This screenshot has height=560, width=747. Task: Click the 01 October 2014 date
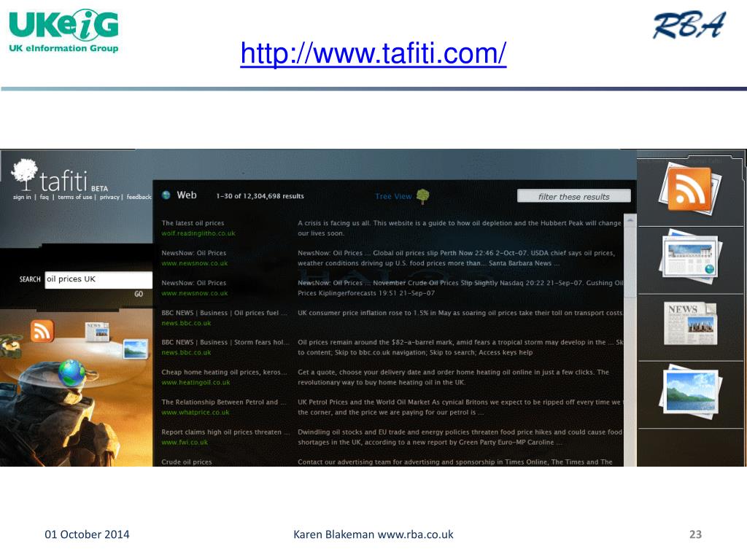[88, 534]
